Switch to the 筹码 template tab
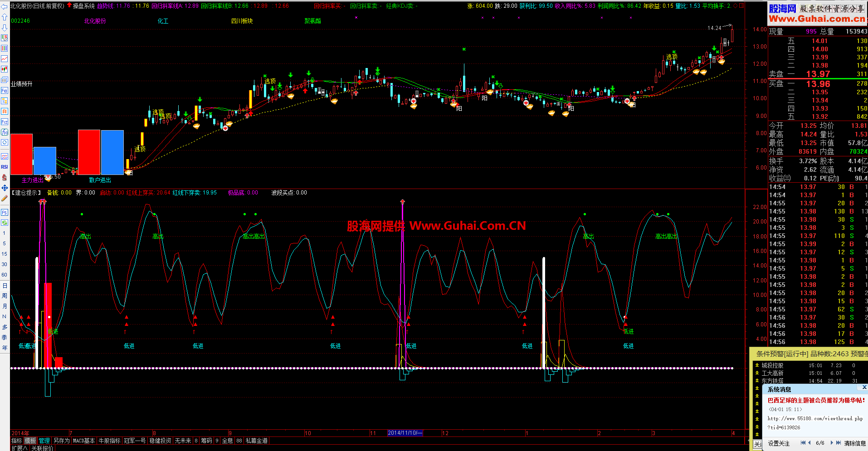Screen dimensions: 868x451 click(x=206, y=441)
